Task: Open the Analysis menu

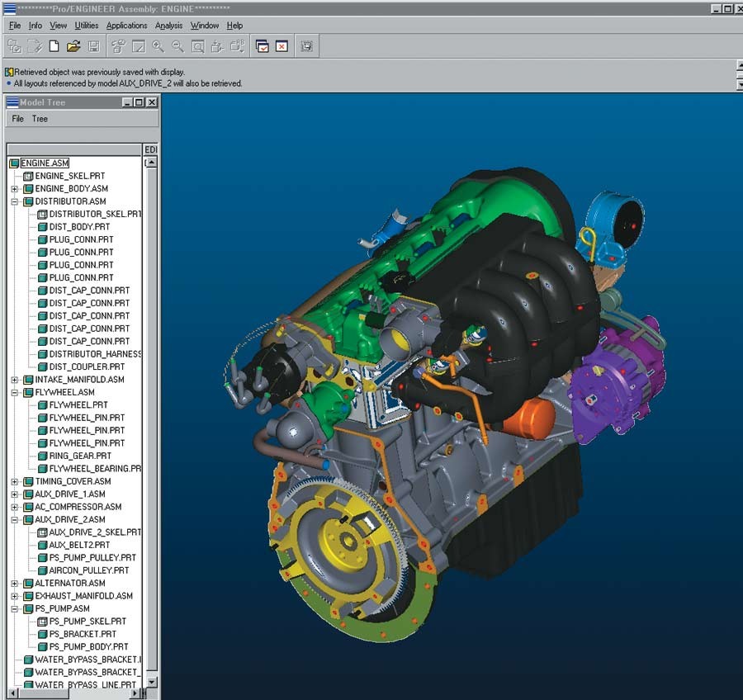Action: tap(168, 26)
